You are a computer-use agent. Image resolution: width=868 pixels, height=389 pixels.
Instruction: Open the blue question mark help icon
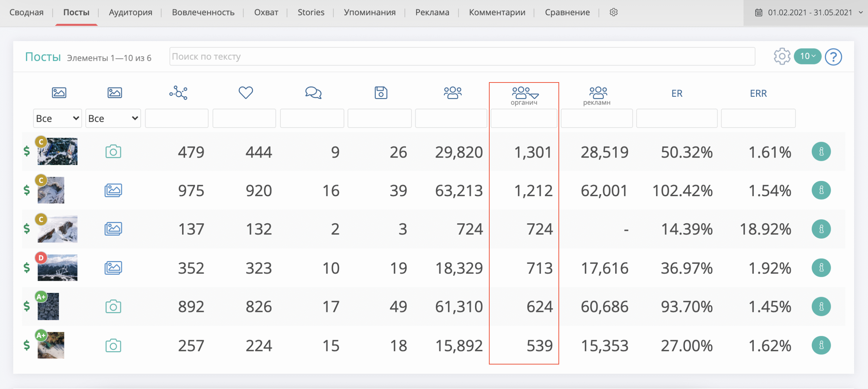[833, 57]
